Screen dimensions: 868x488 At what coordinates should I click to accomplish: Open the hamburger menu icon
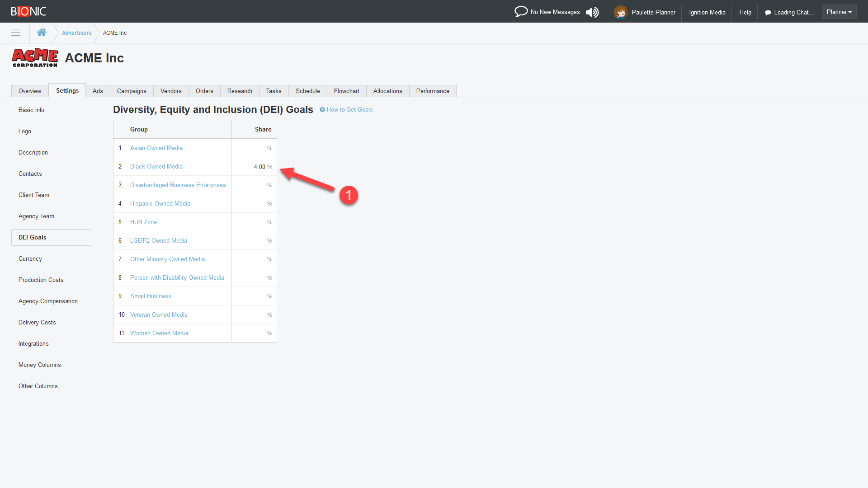click(x=16, y=33)
